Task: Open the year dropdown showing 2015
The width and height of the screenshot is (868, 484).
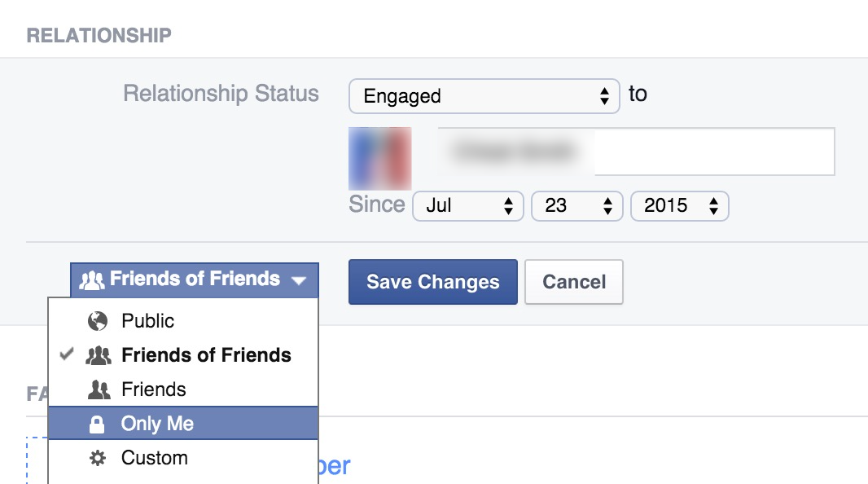Action: 679,205
